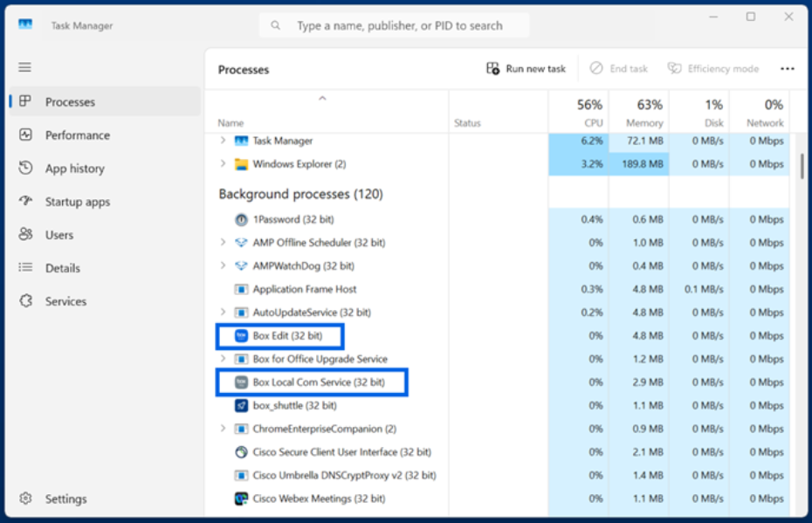Click the Box Local Com Service icon
The width and height of the screenshot is (812, 523).
point(241,382)
